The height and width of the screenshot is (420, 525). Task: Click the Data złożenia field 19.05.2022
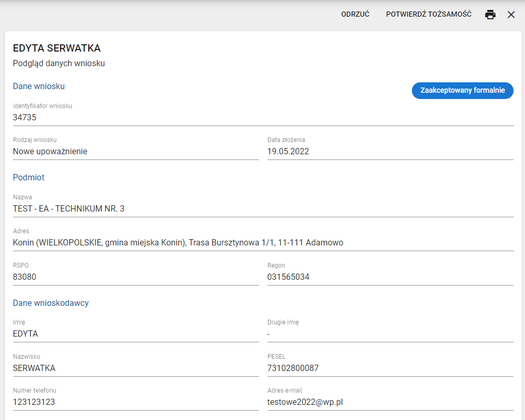coord(390,152)
